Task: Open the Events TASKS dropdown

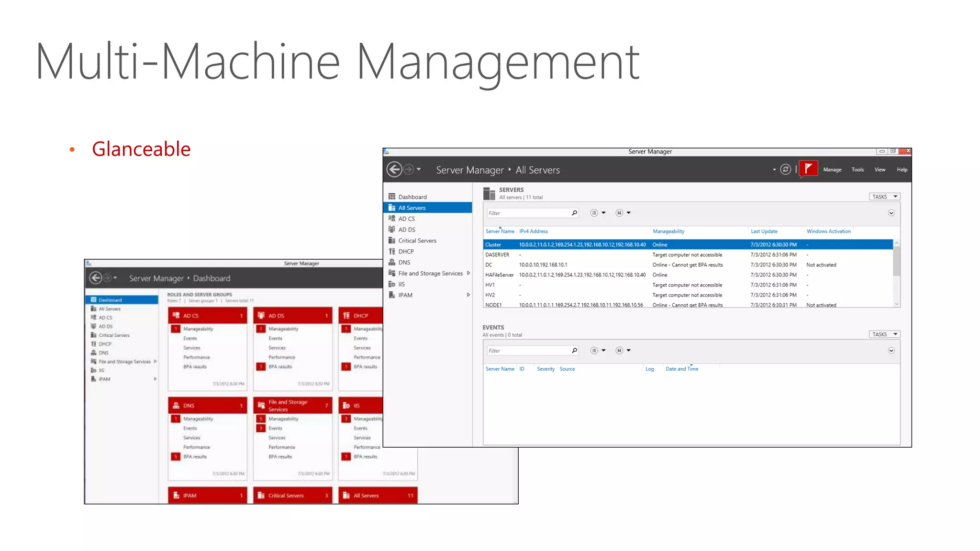Action: [884, 334]
